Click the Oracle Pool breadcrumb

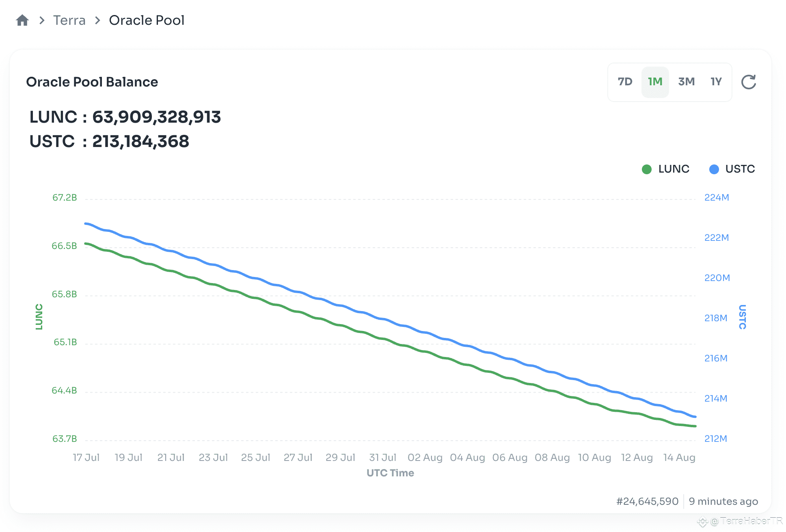tap(147, 20)
